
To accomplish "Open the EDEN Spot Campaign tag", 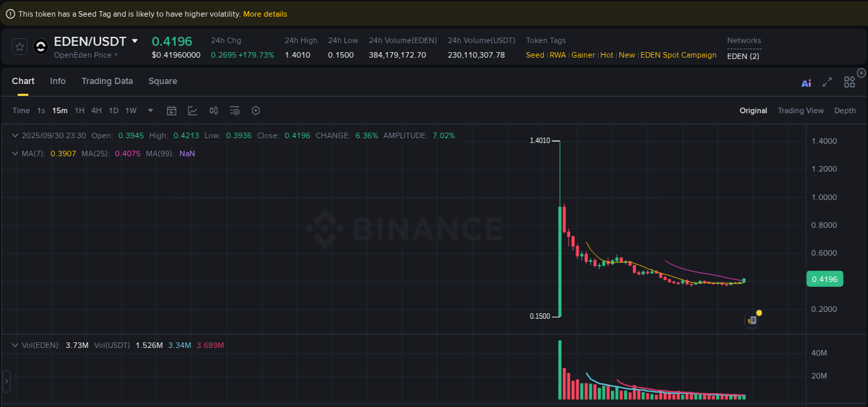I will 678,55.
